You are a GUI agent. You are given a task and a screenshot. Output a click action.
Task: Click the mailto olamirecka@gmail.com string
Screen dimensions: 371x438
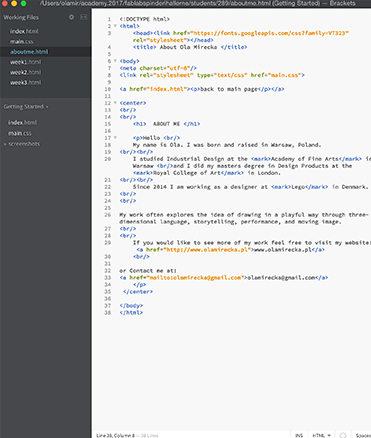pos(195,278)
